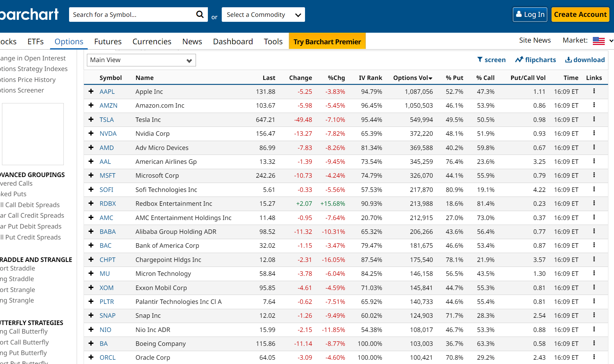Click the search magnifier icon
This screenshot has width=614, height=364.
pos(200,14)
